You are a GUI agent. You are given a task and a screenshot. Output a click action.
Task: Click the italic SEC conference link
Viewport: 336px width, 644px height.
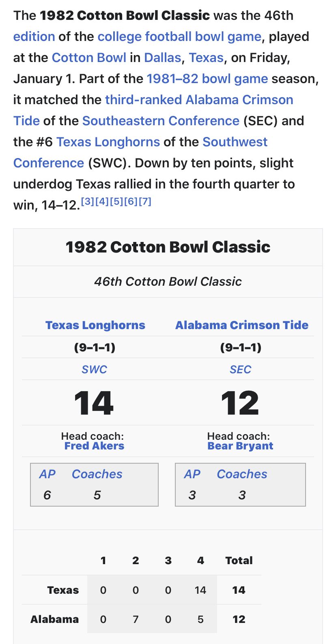(240, 370)
